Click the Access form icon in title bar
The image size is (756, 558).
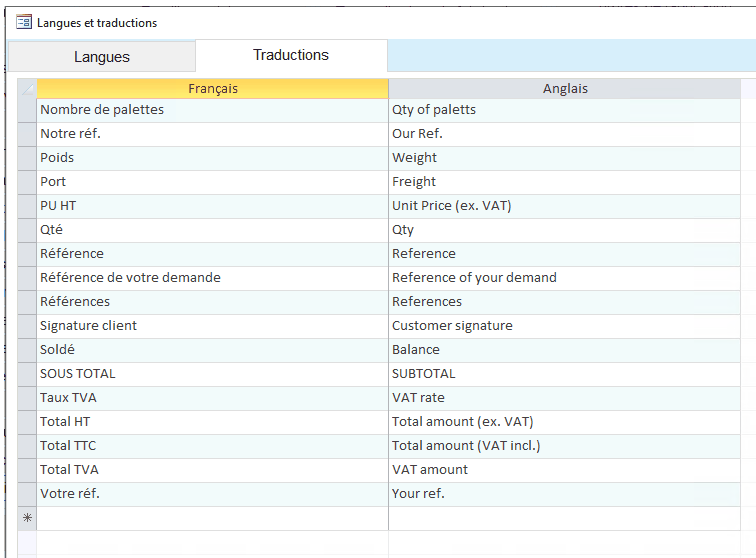[x=24, y=22]
